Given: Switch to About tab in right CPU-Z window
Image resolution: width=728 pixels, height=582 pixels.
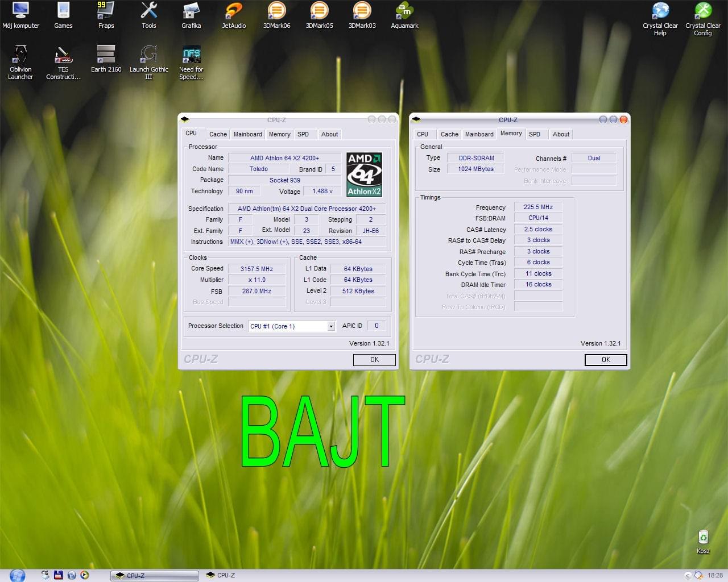Looking at the screenshot, I should [x=561, y=134].
